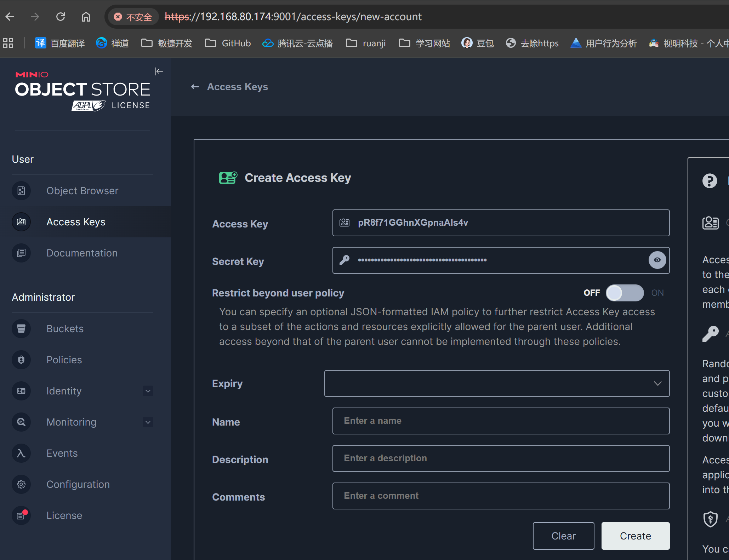Open Configuration gear icon
This screenshot has width=729, height=560.
click(x=21, y=485)
